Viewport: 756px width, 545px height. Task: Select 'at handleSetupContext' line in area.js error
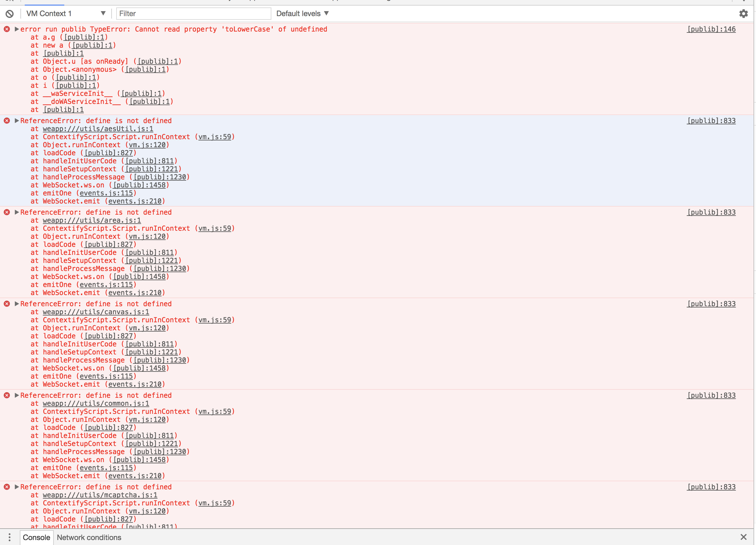(x=106, y=261)
